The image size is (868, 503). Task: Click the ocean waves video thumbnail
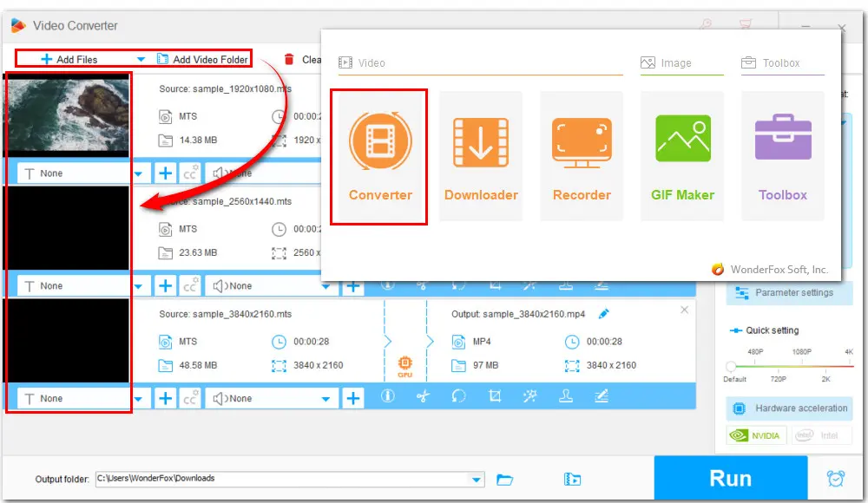coord(68,115)
